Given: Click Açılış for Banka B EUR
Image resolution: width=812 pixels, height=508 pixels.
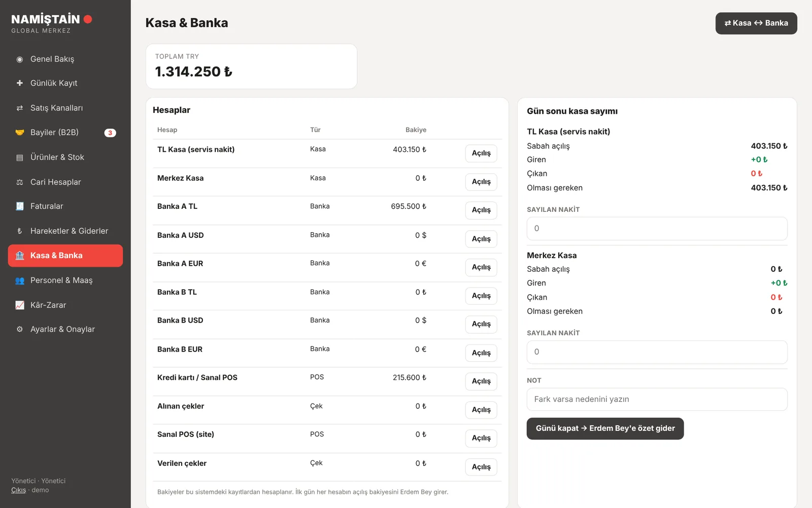Looking at the screenshot, I should [x=481, y=353].
